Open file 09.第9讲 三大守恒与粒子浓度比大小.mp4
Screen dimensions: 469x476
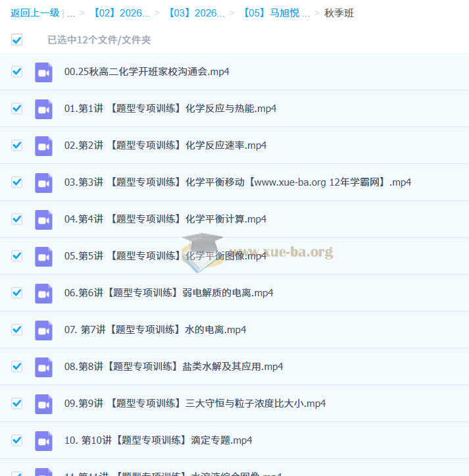pos(195,404)
